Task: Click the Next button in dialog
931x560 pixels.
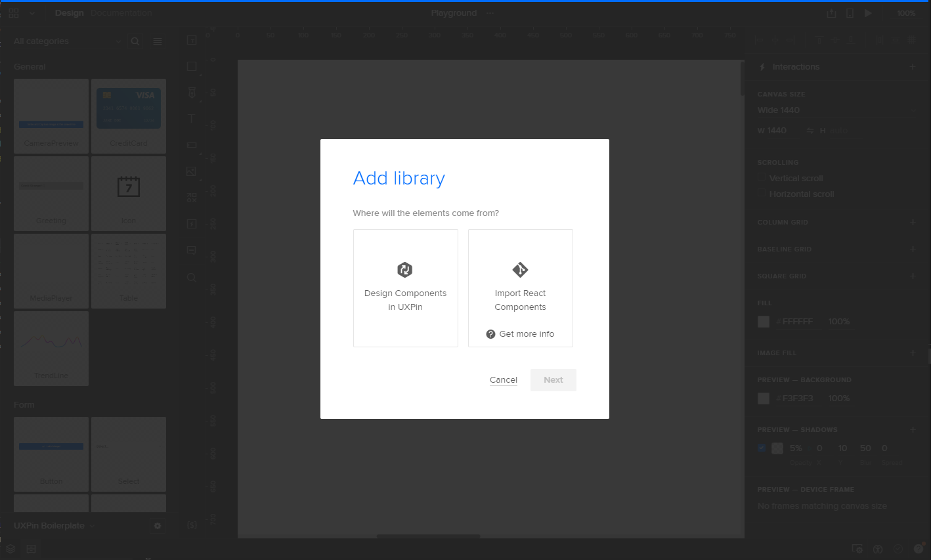Action: click(x=553, y=380)
